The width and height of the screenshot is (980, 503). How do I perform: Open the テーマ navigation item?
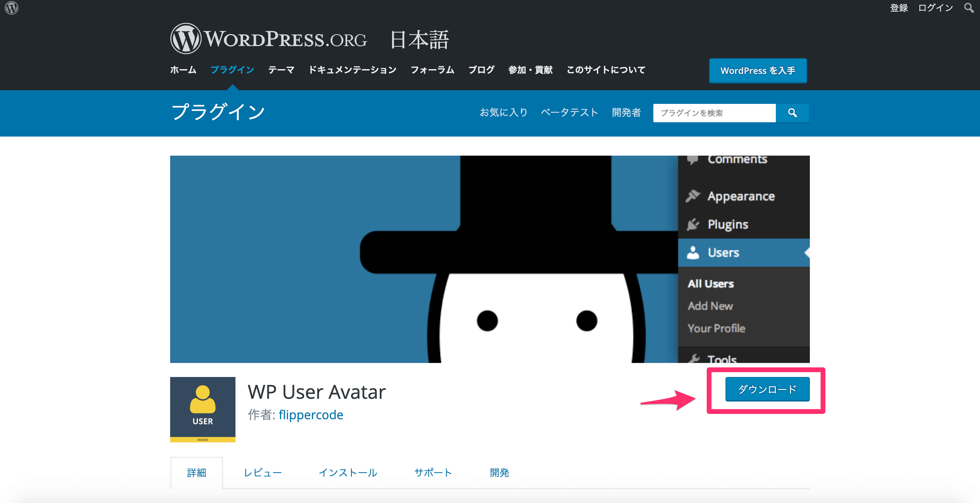(281, 70)
